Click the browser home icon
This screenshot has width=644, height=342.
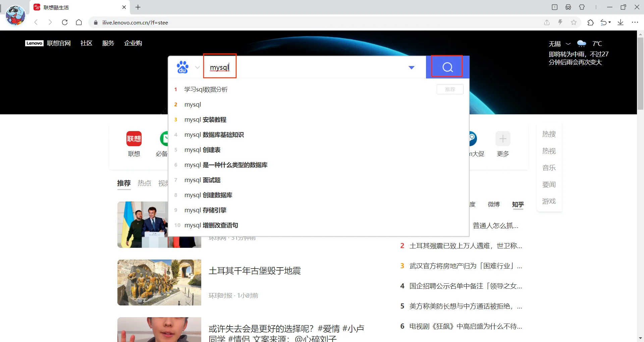(x=79, y=22)
